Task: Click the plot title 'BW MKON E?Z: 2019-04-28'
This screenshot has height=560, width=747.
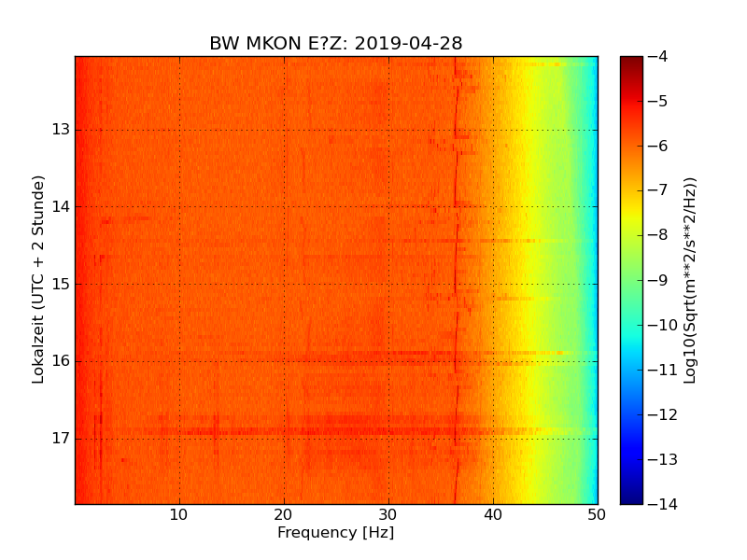Action: 336,43
